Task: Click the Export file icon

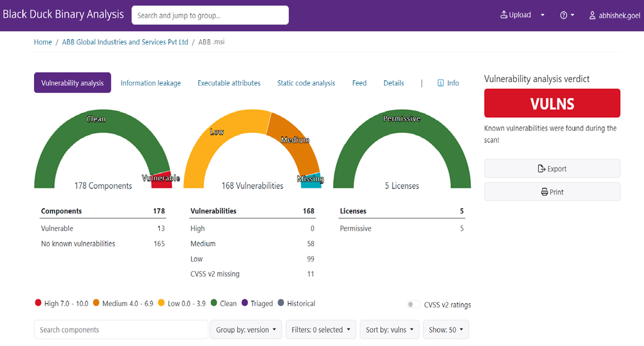Action: click(541, 169)
